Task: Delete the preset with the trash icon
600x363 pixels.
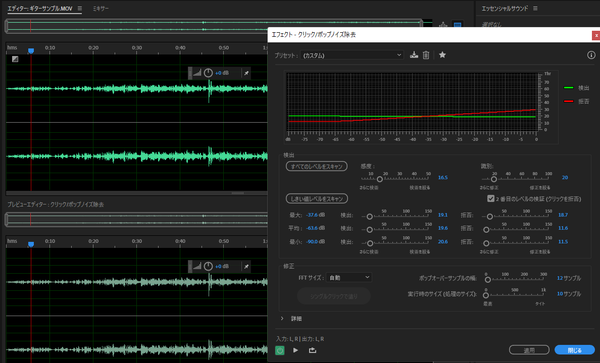Action: [426, 55]
